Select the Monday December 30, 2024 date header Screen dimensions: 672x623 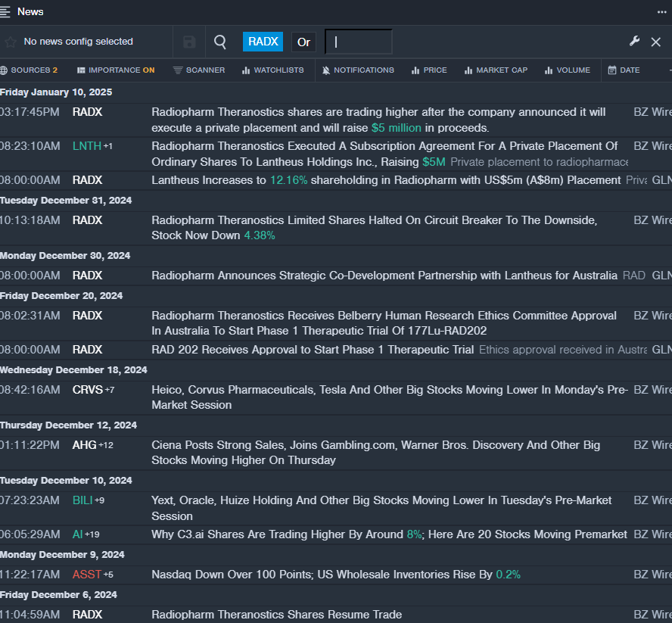pyautogui.click(x=65, y=256)
